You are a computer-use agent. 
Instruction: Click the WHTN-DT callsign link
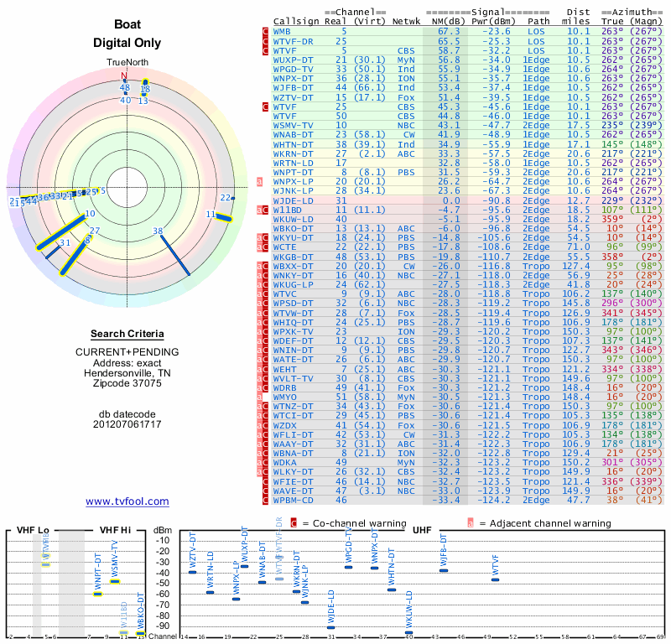pyautogui.click(x=293, y=144)
